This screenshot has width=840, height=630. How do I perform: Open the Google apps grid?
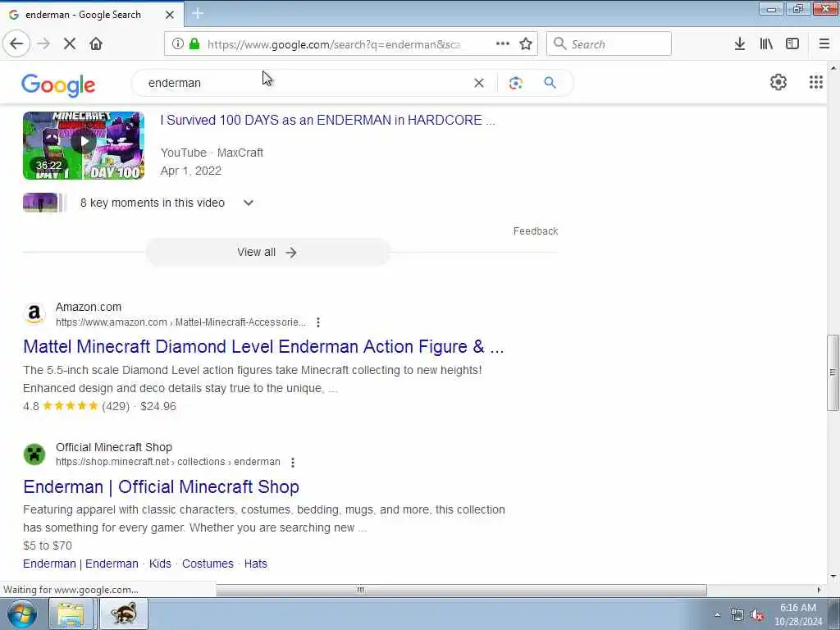pos(816,82)
